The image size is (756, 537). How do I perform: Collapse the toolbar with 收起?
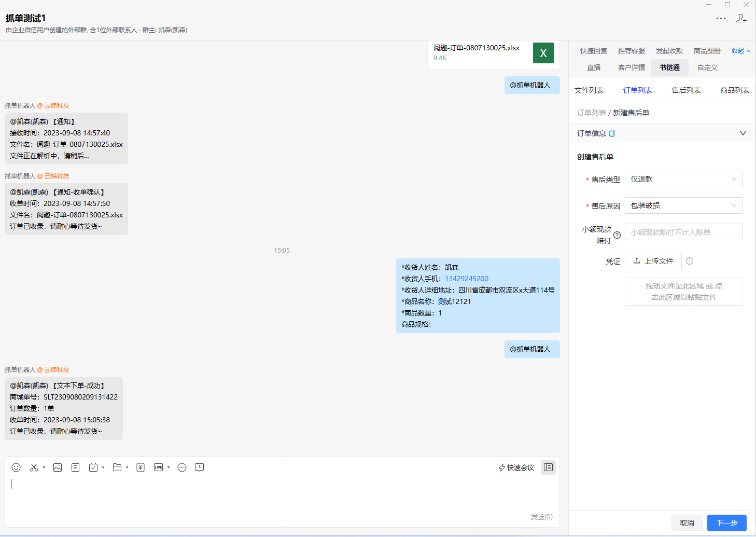point(740,51)
